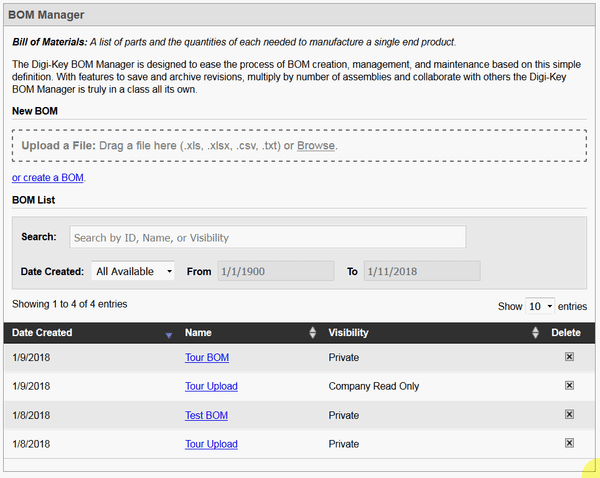
Task: Click the Browse link to upload file
Action: click(316, 146)
